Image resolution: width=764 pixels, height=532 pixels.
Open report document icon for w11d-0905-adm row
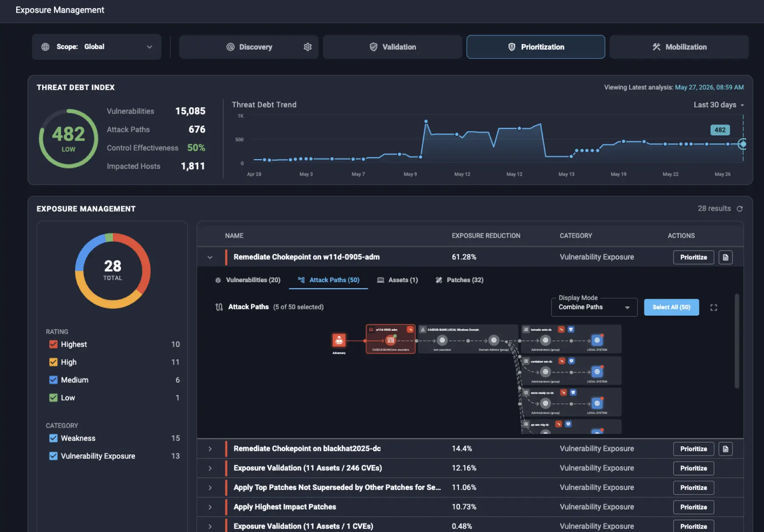[725, 258]
